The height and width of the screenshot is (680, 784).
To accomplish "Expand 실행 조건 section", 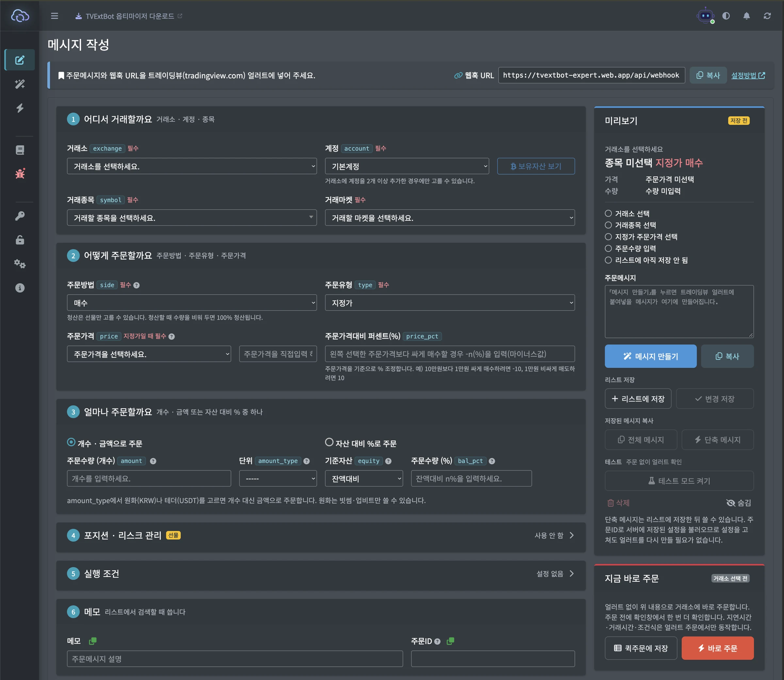I will point(321,574).
